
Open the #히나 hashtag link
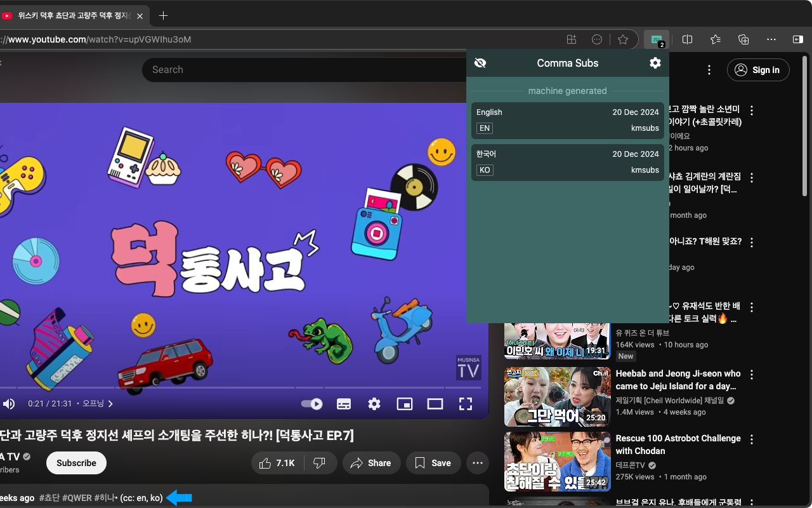105,498
